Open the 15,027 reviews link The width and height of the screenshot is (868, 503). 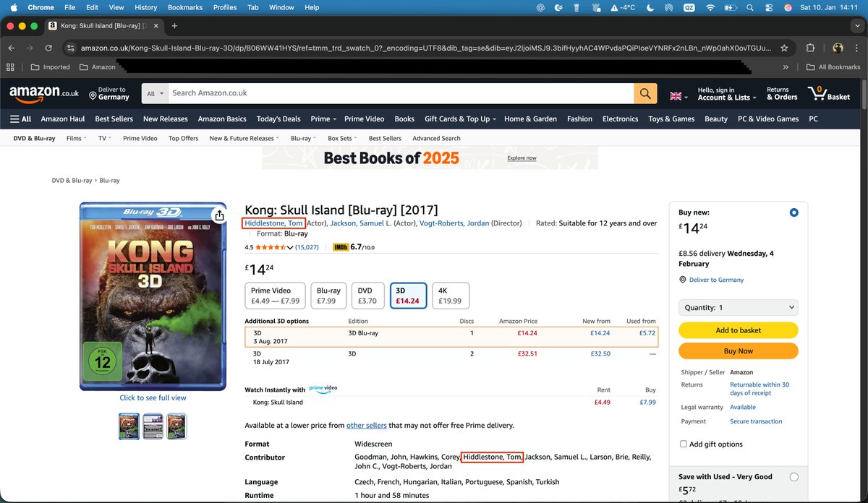pos(307,247)
